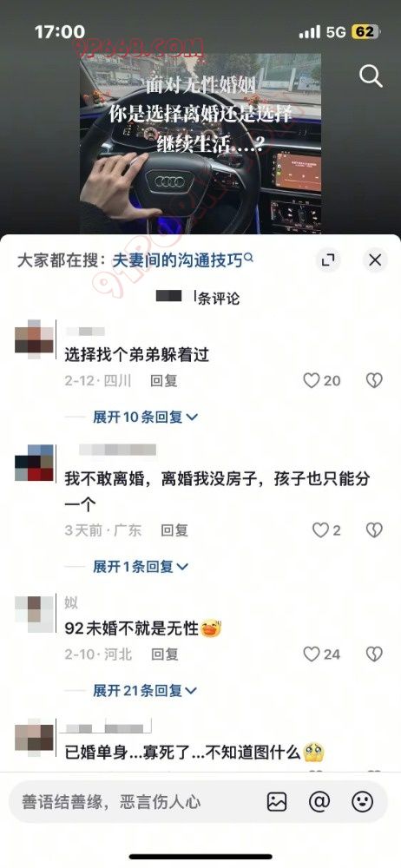Tap the @ mention icon
Viewport: 401px width, 868px height.
319,801
